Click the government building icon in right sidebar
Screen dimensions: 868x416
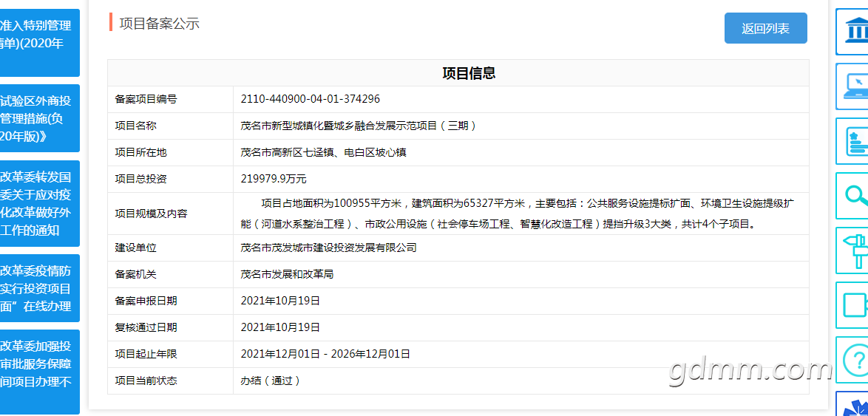click(x=854, y=32)
